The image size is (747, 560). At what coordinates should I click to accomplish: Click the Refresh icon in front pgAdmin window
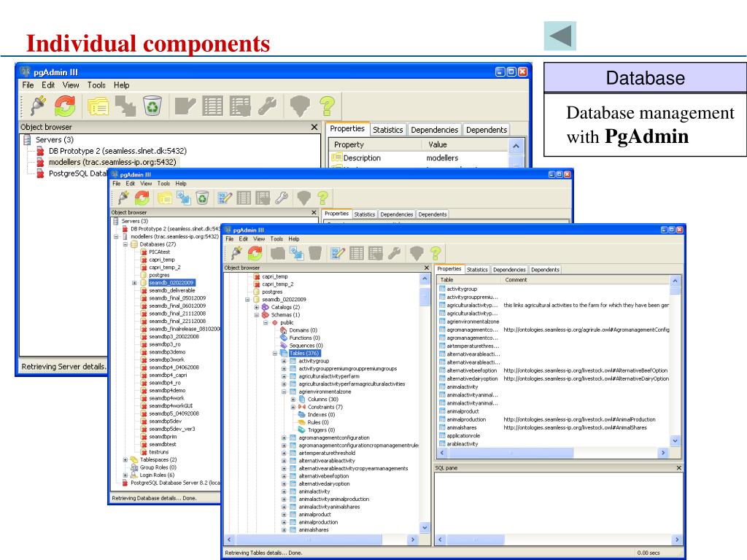(255, 253)
